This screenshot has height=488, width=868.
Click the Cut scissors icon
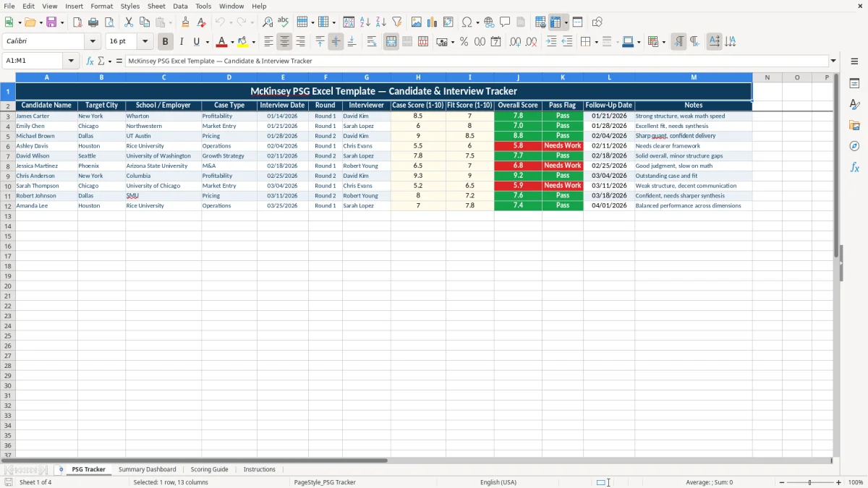click(x=129, y=22)
